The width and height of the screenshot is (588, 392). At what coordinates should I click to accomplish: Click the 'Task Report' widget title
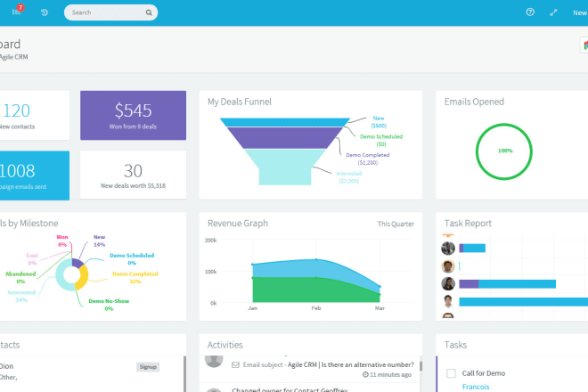(468, 224)
